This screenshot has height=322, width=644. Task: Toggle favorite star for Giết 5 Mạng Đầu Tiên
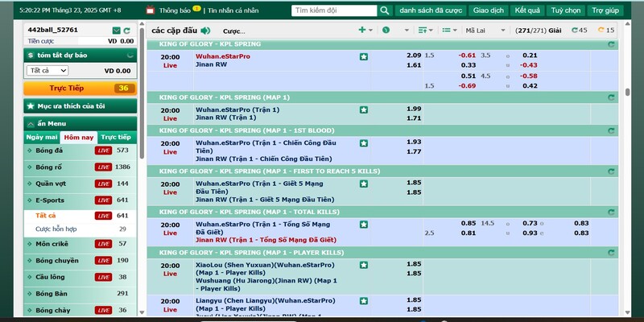click(364, 184)
